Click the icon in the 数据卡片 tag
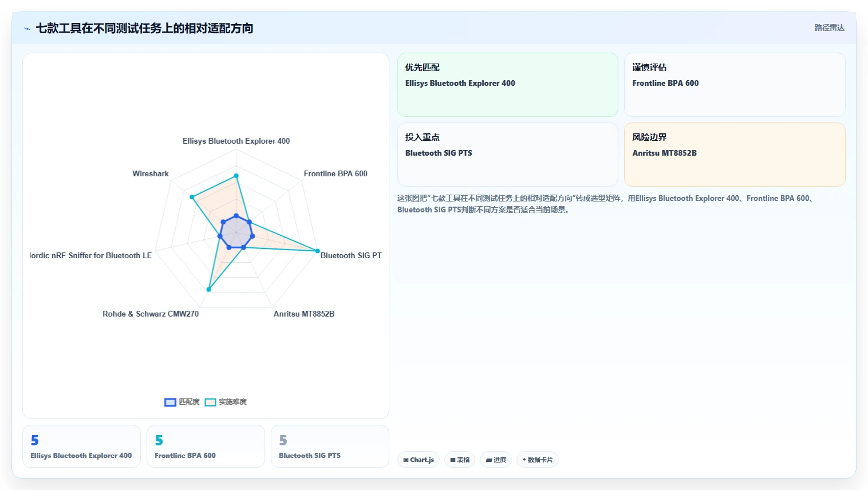 click(x=524, y=460)
